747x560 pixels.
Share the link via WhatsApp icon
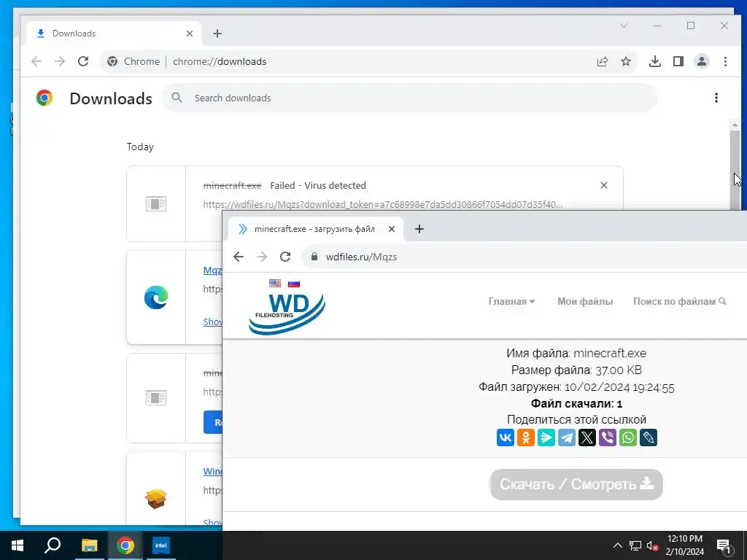(628, 437)
